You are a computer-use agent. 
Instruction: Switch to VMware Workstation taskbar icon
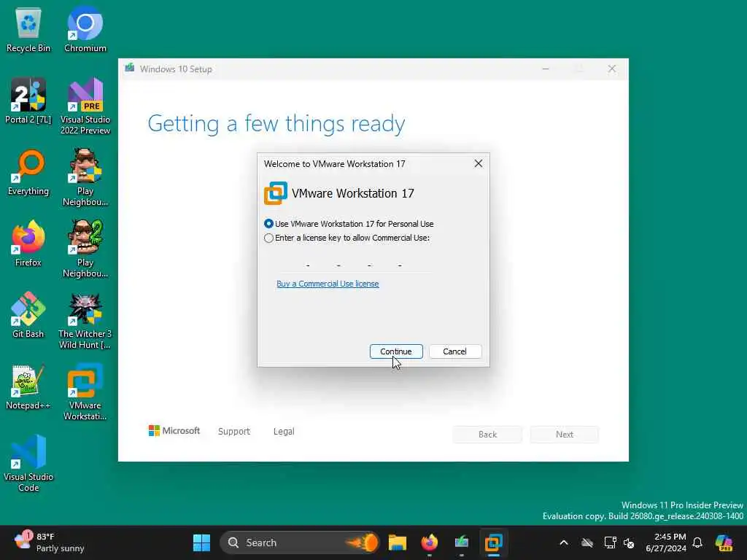point(494,542)
